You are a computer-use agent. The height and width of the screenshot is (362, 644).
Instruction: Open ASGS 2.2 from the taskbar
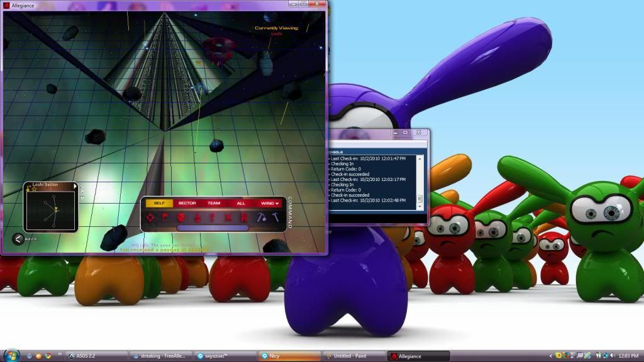(x=96, y=356)
